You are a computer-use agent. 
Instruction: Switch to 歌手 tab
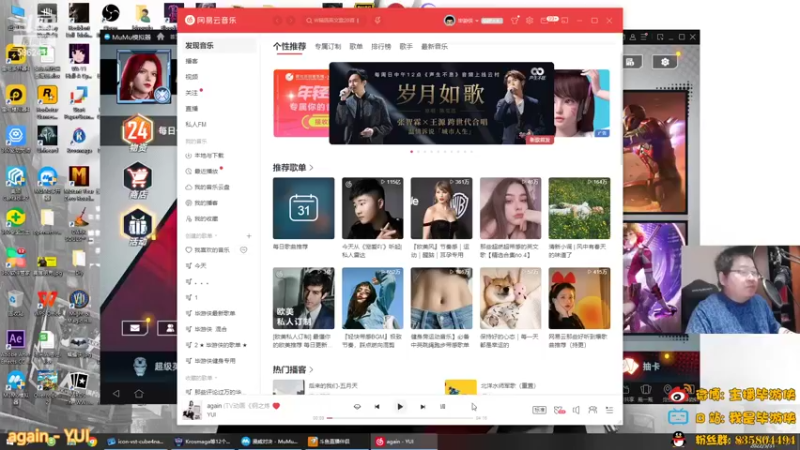coord(406,46)
